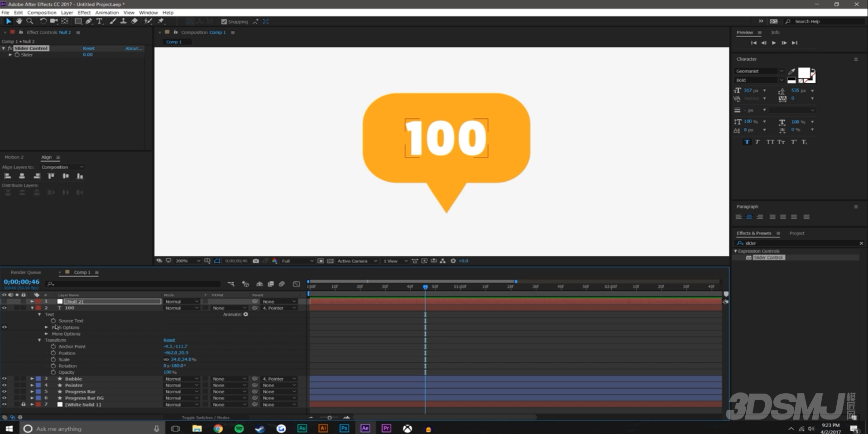Click the Frame Blending icon in timeline
This screenshot has height=434, width=868.
(x=271, y=284)
